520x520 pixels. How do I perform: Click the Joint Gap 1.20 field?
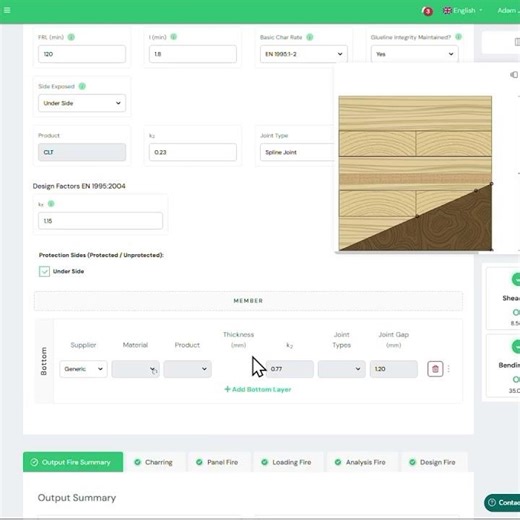pyautogui.click(x=394, y=369)
